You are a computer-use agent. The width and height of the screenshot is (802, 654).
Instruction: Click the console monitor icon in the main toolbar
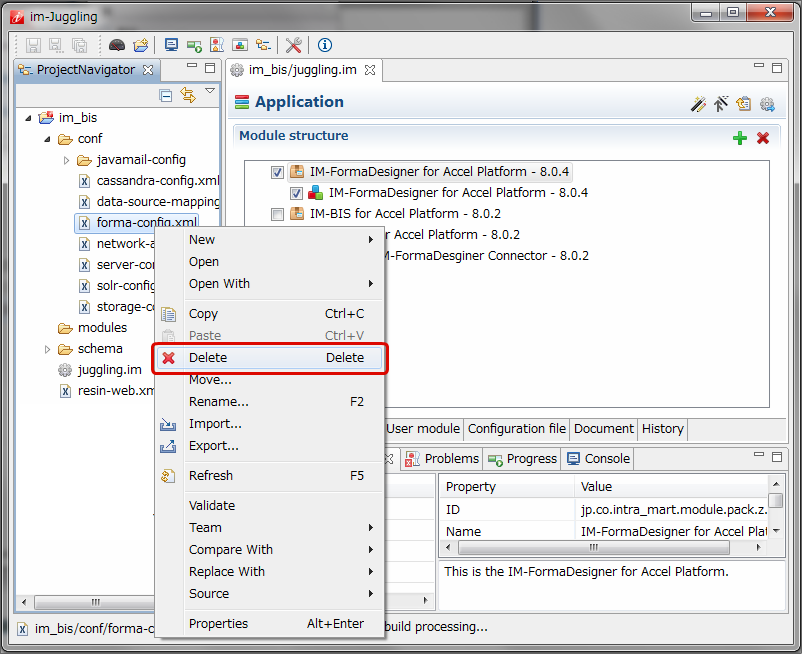(x=171, y=45)
